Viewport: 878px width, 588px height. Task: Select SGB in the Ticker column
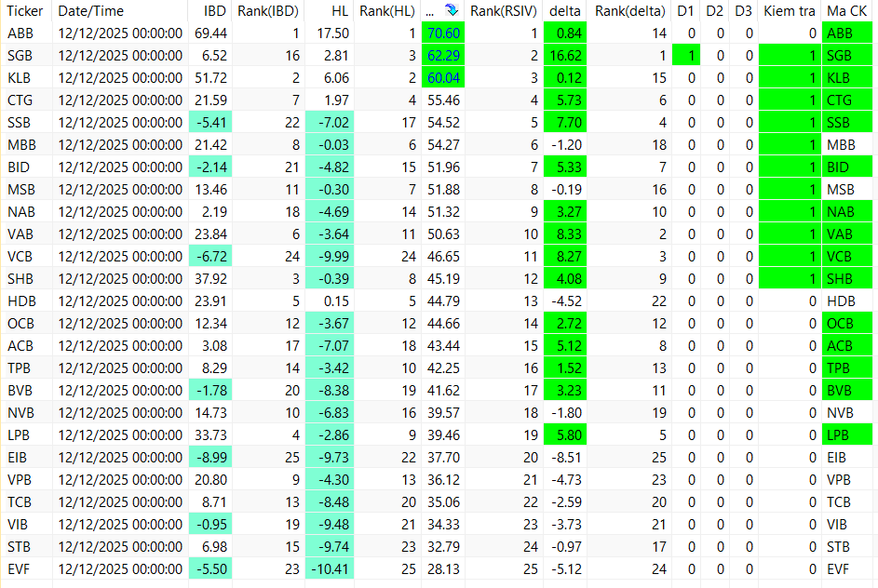(20, 56)
